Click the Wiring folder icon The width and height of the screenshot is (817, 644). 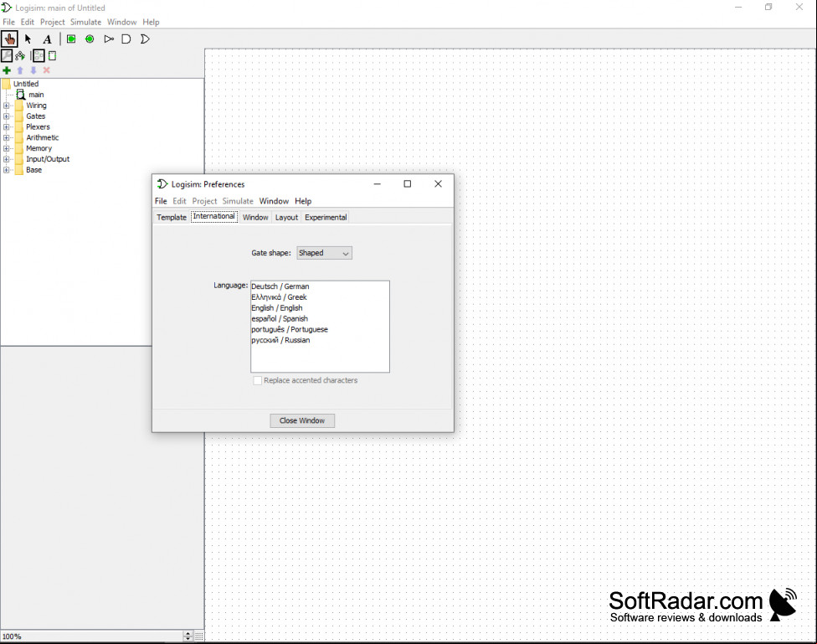(x=19, y=106)
